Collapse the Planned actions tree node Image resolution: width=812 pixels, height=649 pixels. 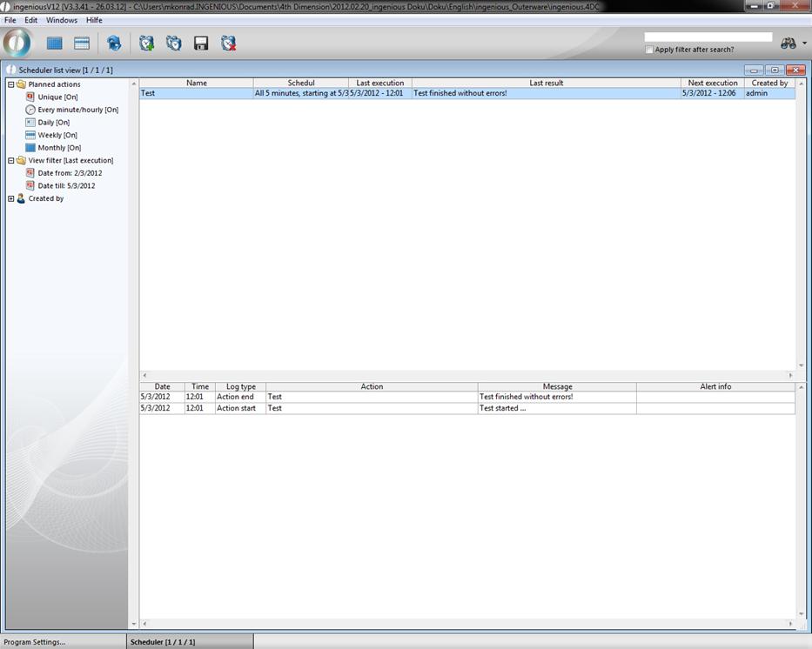[11, 84]
